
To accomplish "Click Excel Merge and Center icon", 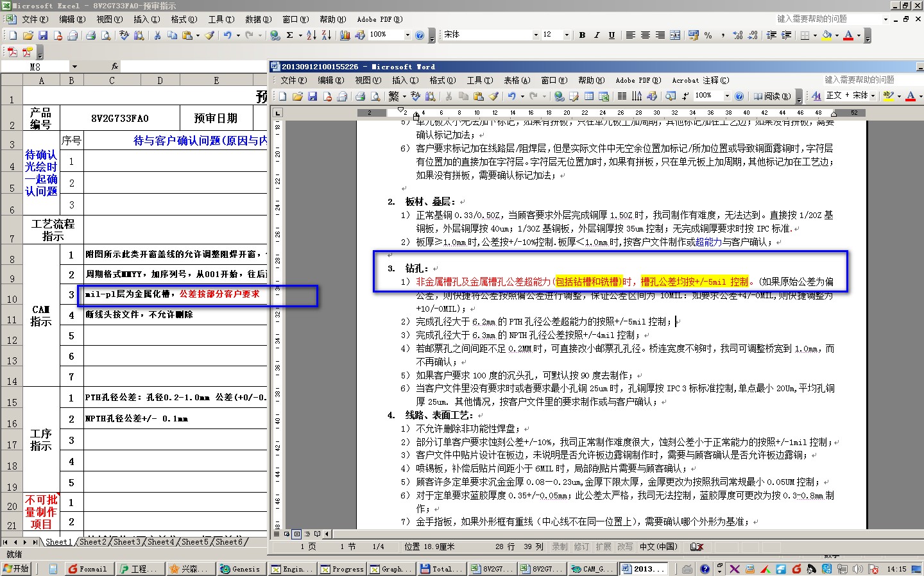I will click(675, 35).
